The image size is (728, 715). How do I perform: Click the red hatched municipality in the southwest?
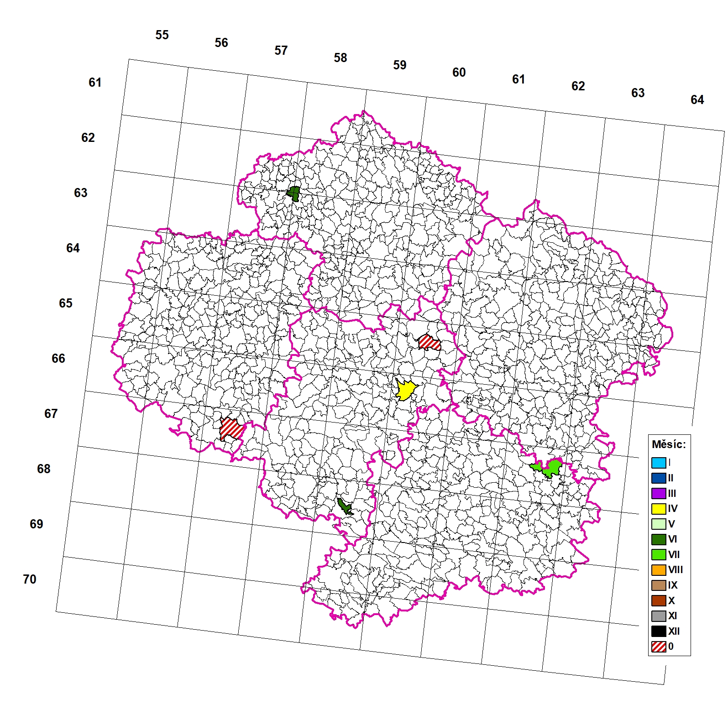point(231,428)
